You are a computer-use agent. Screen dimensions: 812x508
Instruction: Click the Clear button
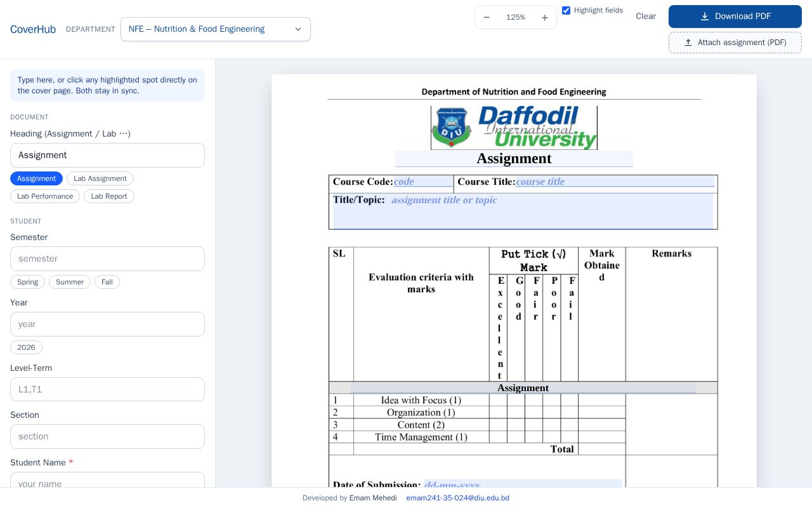646,17
